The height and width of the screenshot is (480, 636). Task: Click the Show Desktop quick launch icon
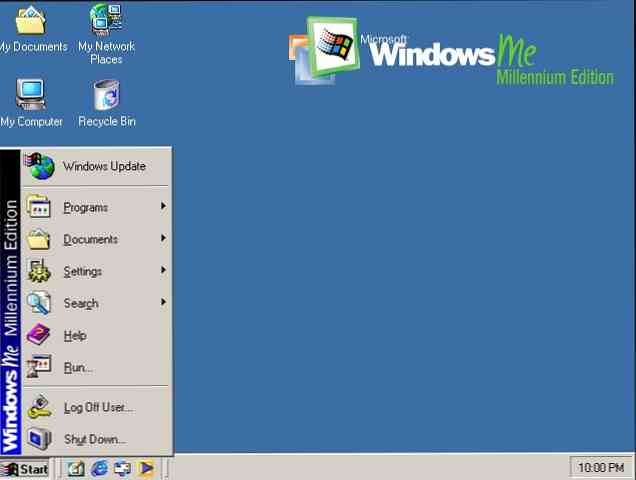tap(76, 468)
